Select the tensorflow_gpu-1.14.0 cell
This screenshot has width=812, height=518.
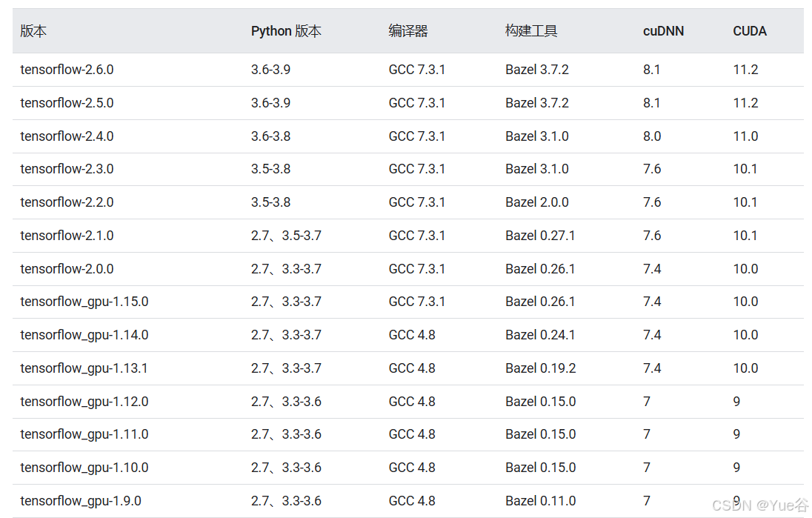84,335
